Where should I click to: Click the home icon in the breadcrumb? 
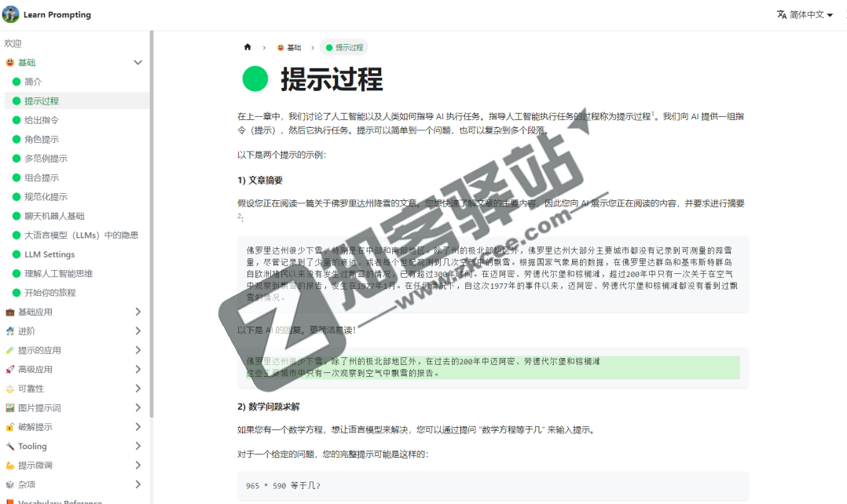pyautogui.click(x=247, y=47)
